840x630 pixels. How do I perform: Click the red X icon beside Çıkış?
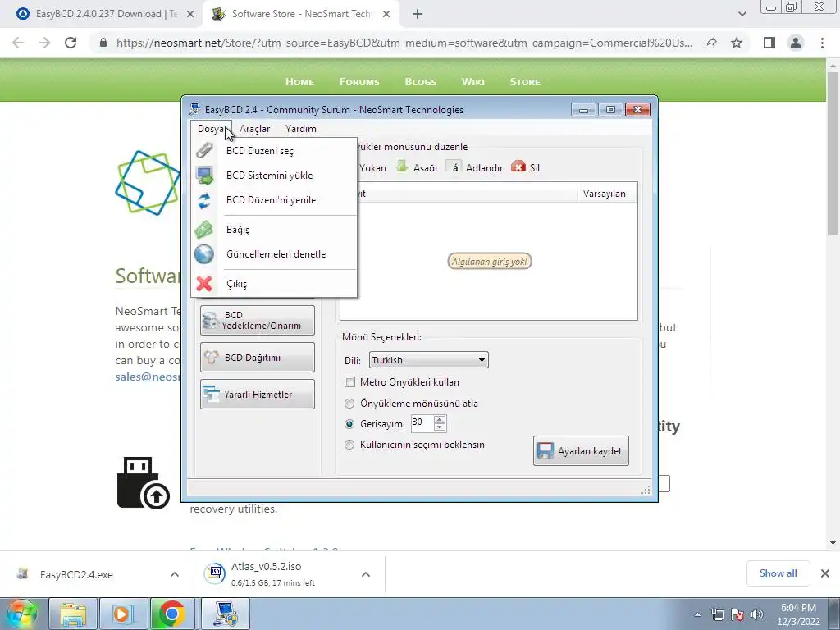[x=204, y=283]
